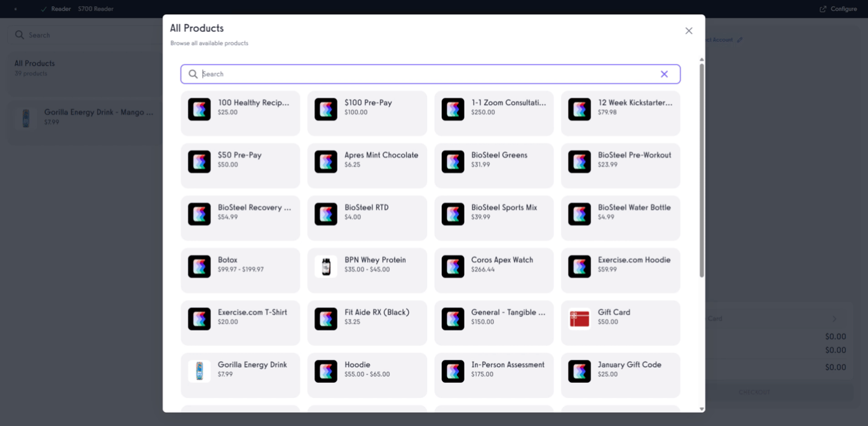Click the Coros Apex Watch product icon

point(452,267)
